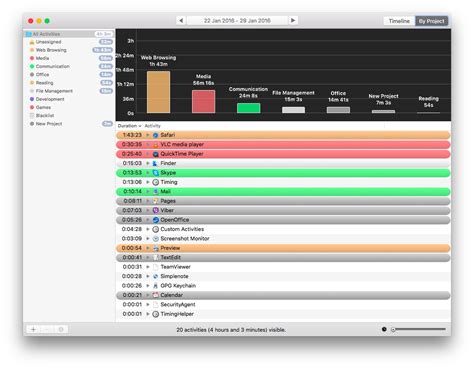This screenshot has width=474, height=369.
Task: Click the Mail app icon
Action: pyautogui.click(x=155, y=192)
